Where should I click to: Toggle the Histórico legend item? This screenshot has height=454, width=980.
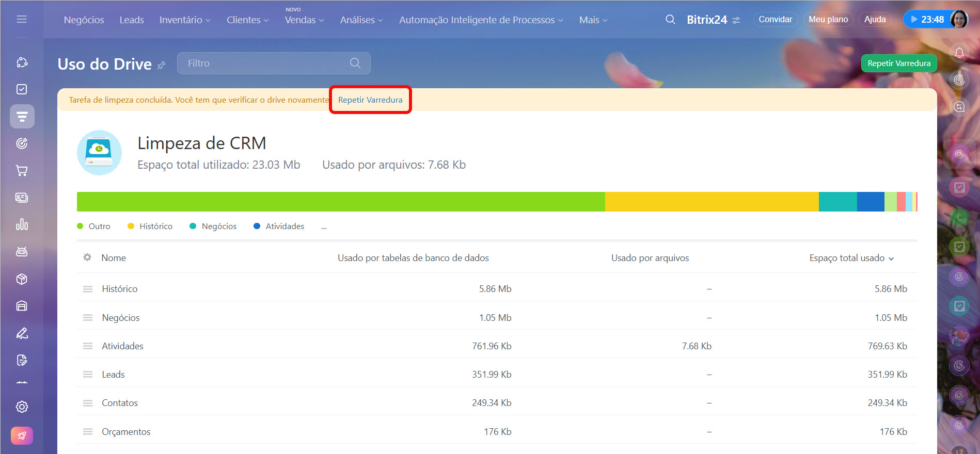click(x=150, y=226)
